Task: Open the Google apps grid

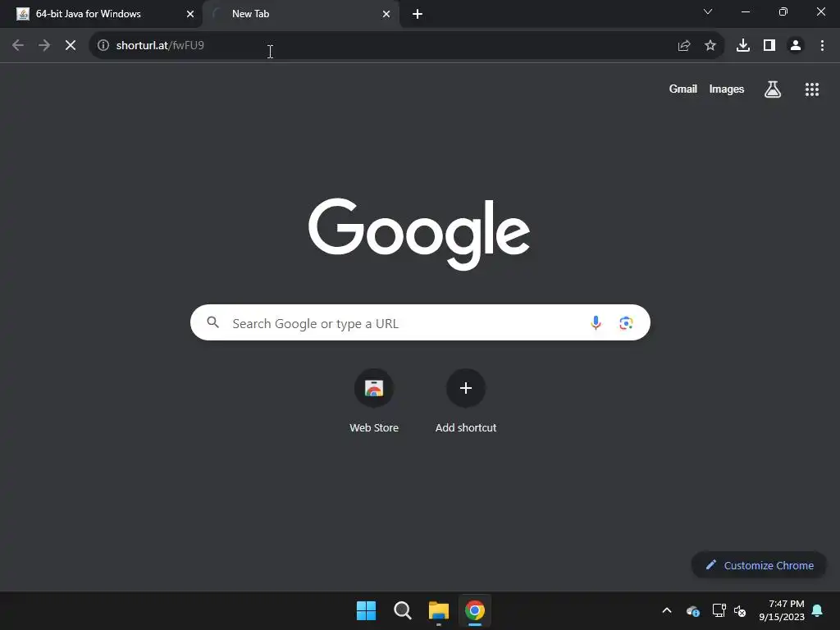Action: pyautogui.click(x=812, y=89)
